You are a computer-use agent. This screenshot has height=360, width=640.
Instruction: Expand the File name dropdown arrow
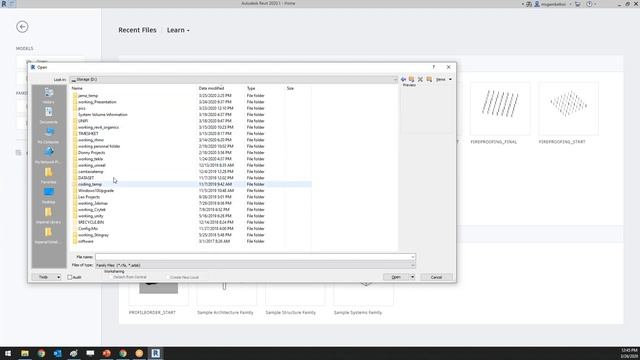tap(413, 257)
